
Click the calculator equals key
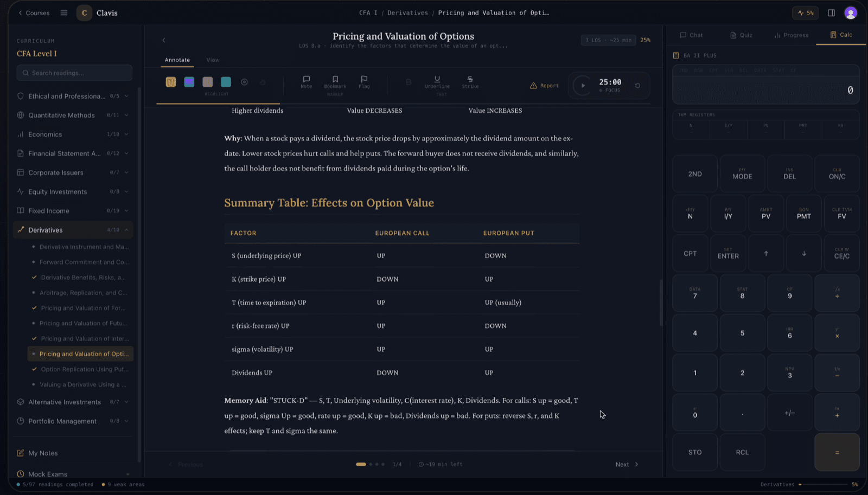point(837,452)
